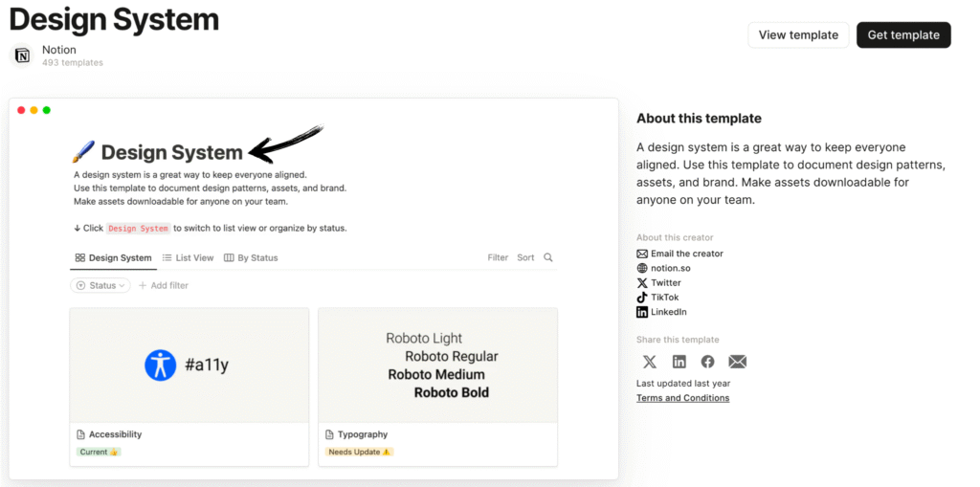Open the Filter option in database toolbar

pyautogui.click(x=498, y=257)
